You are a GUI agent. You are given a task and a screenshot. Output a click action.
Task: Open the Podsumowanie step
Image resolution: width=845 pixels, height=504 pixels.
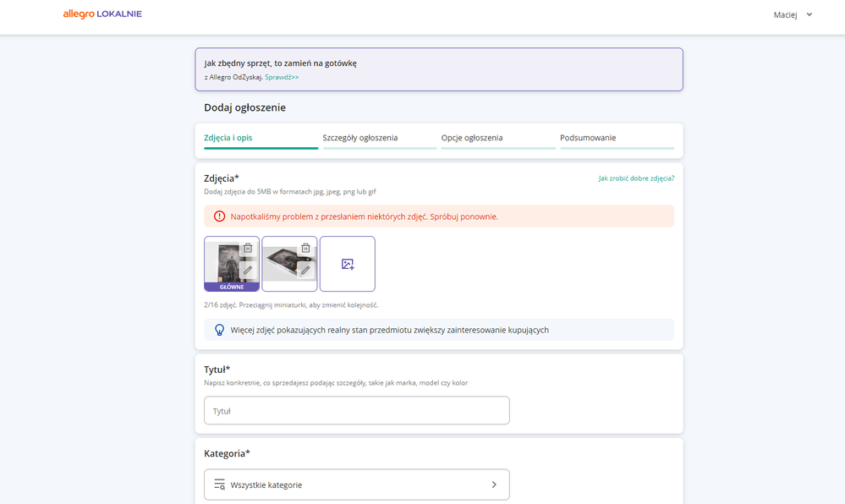[588, 138]
